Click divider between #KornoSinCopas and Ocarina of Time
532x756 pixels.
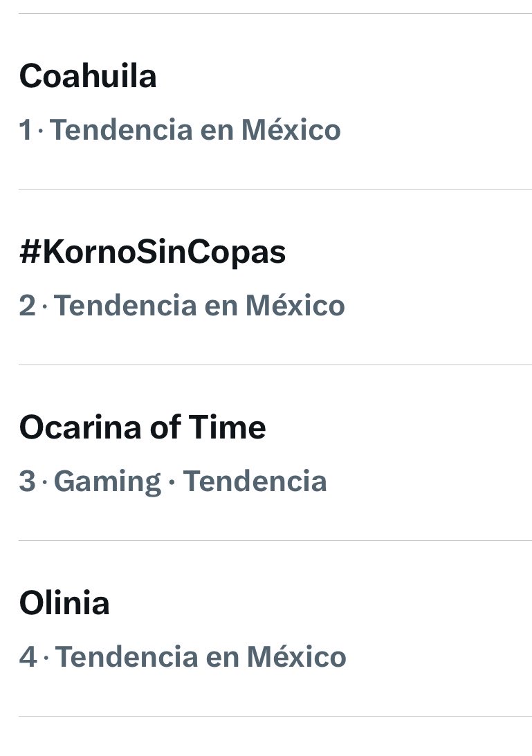pos(275,365)
